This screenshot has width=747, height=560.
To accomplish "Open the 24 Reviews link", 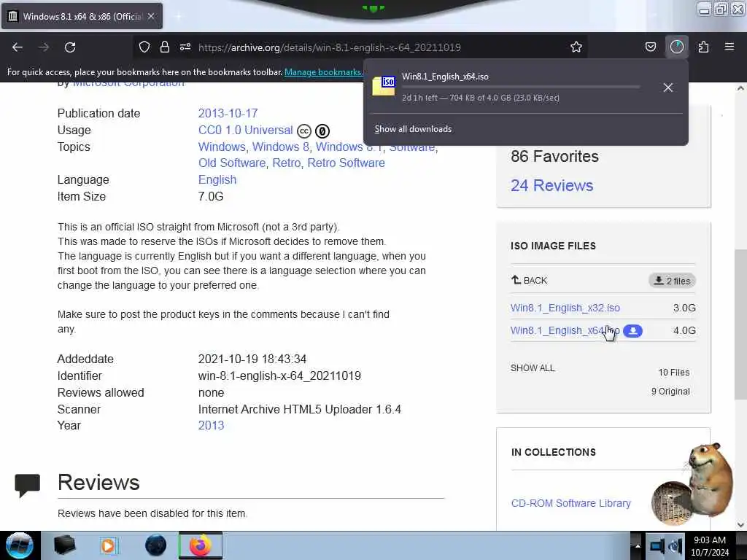I will pos(551,185).
